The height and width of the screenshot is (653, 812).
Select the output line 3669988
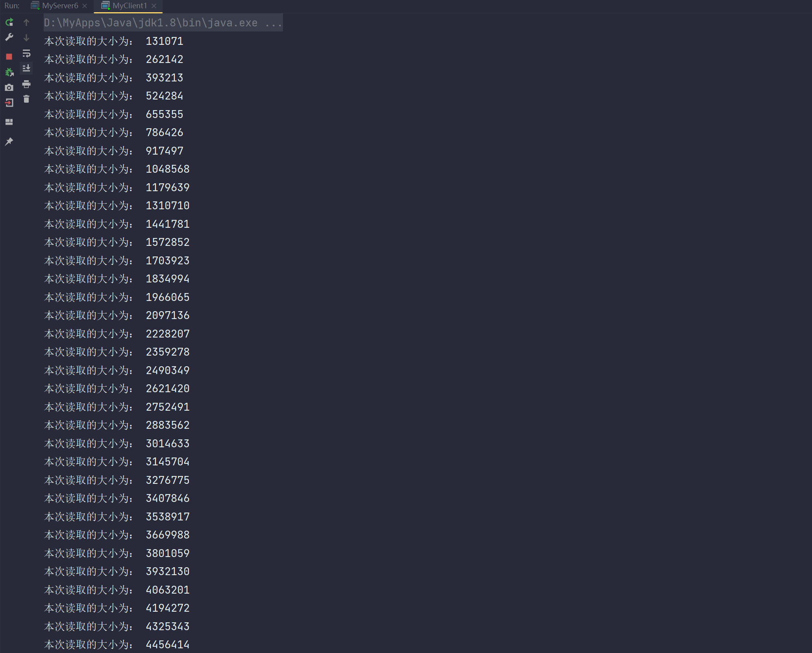(x=117, y=535)
